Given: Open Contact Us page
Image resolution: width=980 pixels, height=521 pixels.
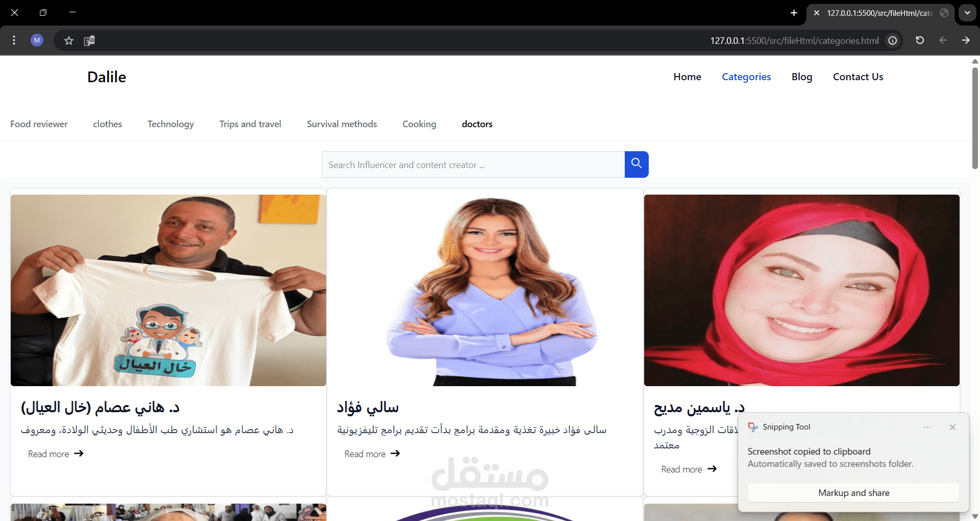Looking at the screenshot, I should pos(858,77).
